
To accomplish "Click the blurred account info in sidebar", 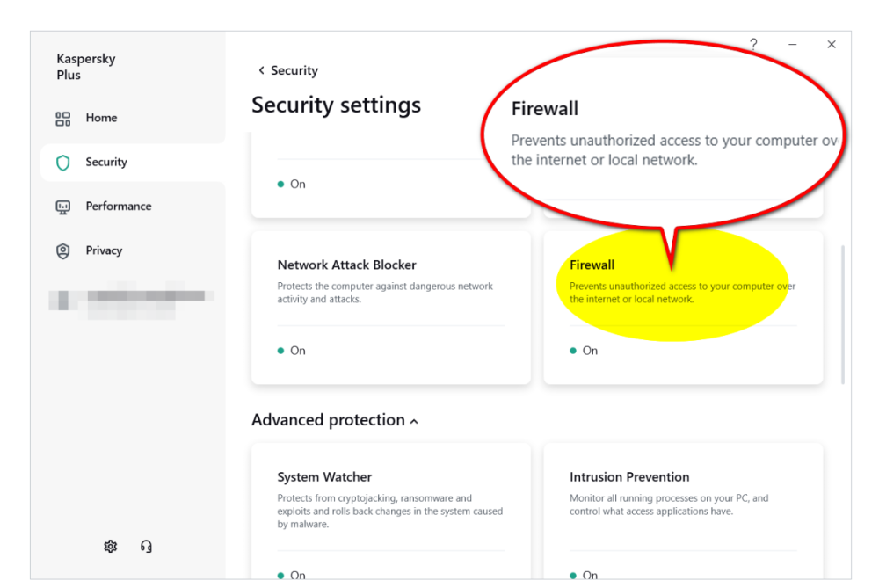I will coord(132,300).
